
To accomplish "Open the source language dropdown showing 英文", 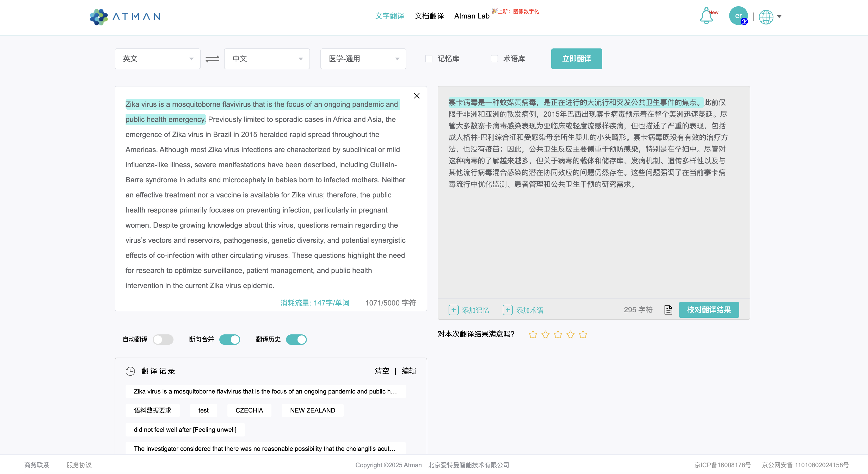I will coord(157,58).
